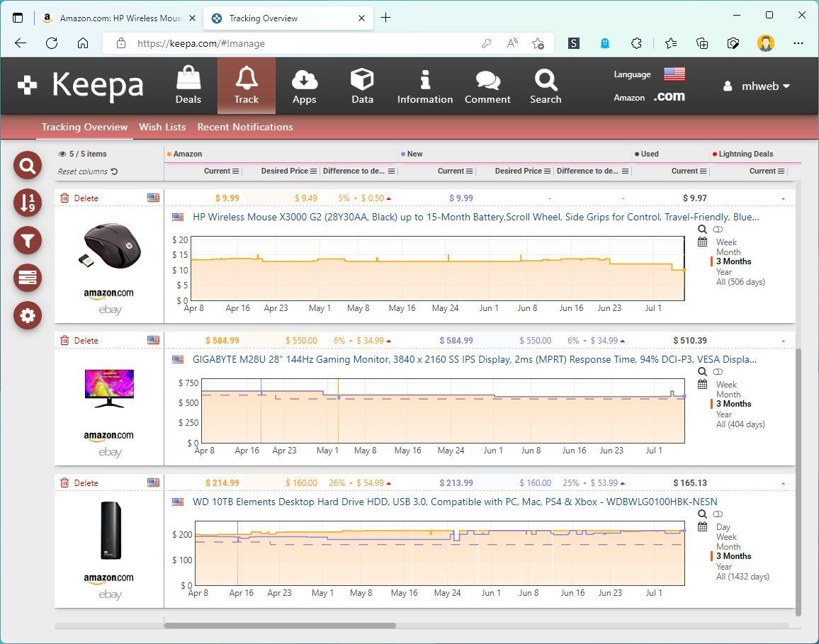Open the Data cube section
Viewport: 819px width, 644px height.
click(362, 85)
